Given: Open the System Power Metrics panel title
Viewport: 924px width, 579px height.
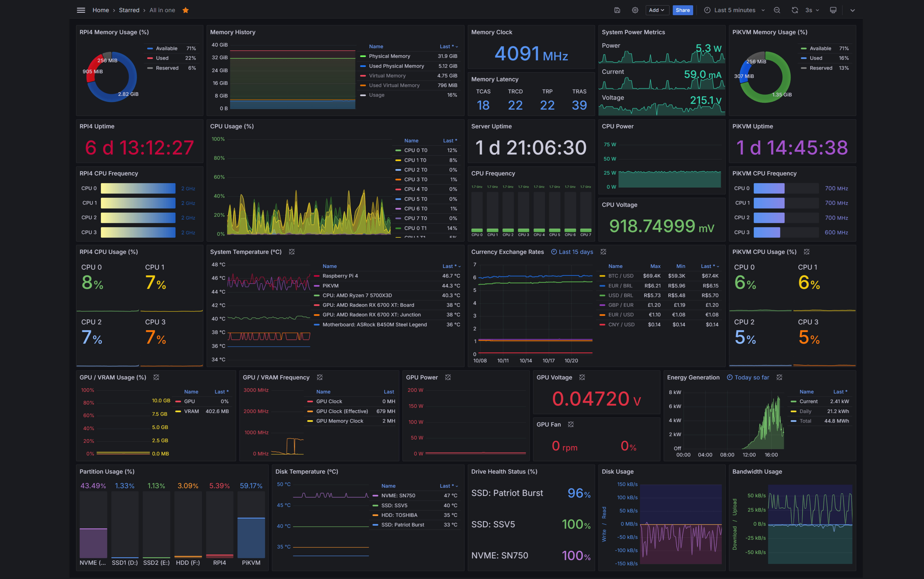Looking at the screenshot, I should click(x=633, y=32).
